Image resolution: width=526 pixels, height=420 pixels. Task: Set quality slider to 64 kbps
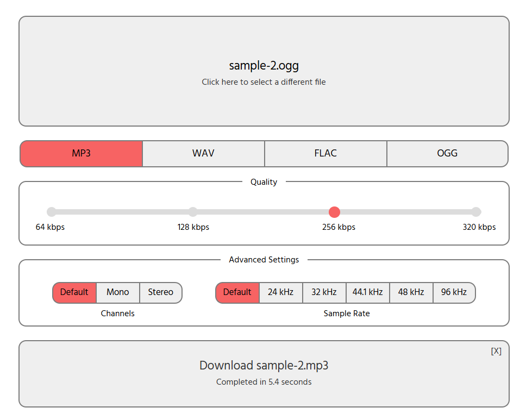[52, 212]
